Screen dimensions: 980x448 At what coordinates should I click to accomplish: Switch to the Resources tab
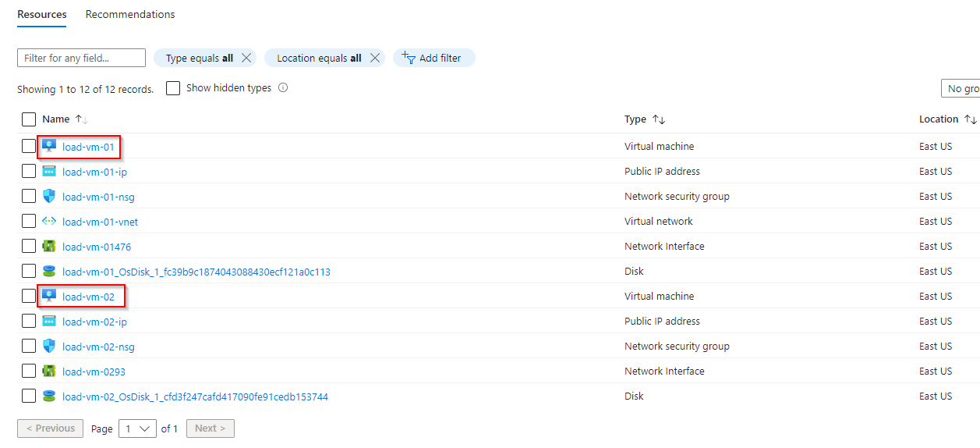point(42,14)
